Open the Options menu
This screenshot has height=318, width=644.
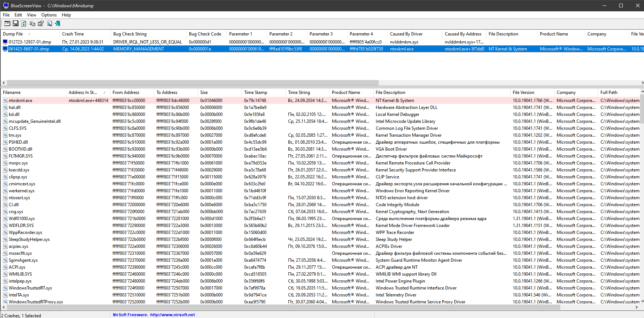[49, 15]
